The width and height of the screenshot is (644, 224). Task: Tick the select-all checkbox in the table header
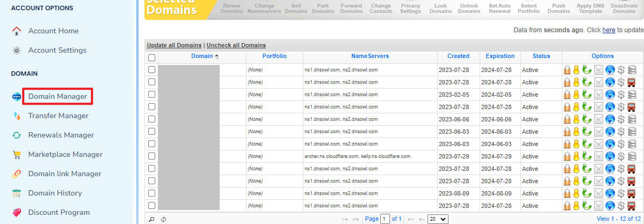151,57
